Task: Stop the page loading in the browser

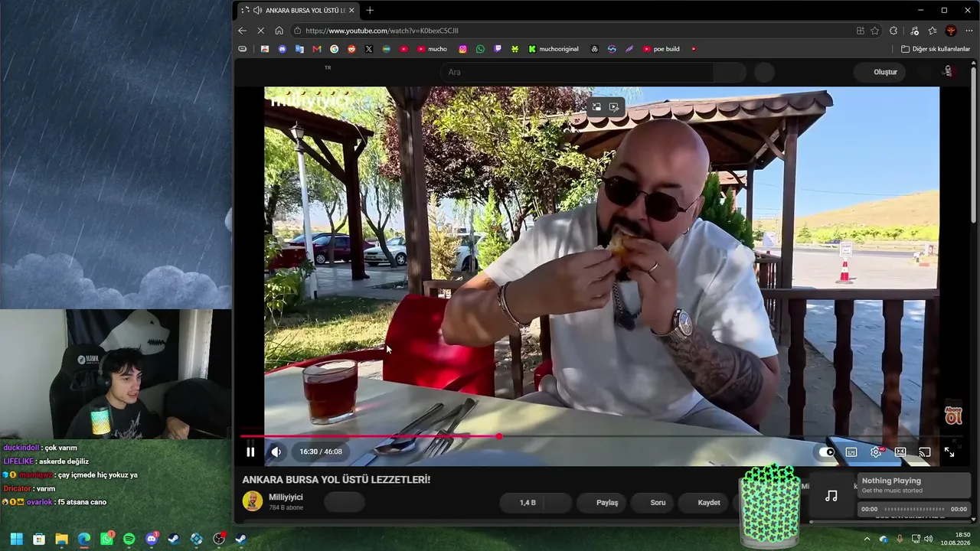Action: (x=260, y=31)
